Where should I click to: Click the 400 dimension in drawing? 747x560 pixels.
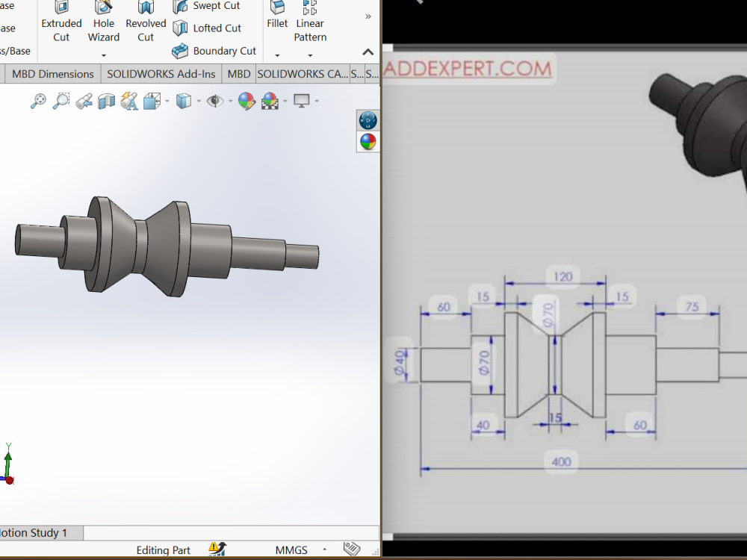(x=561, y=461)
